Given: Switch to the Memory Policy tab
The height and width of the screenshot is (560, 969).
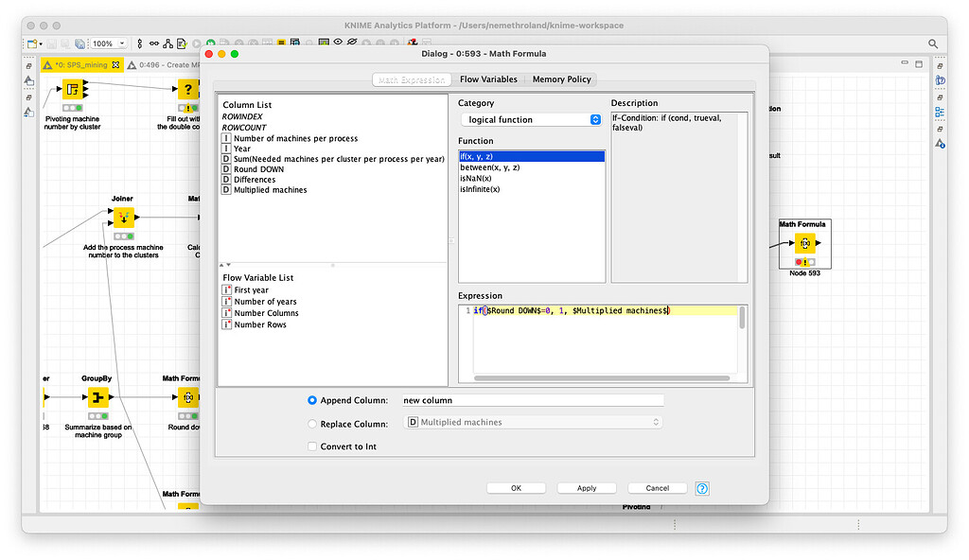Looking at the screenshot, I should (x=561, y=79).
